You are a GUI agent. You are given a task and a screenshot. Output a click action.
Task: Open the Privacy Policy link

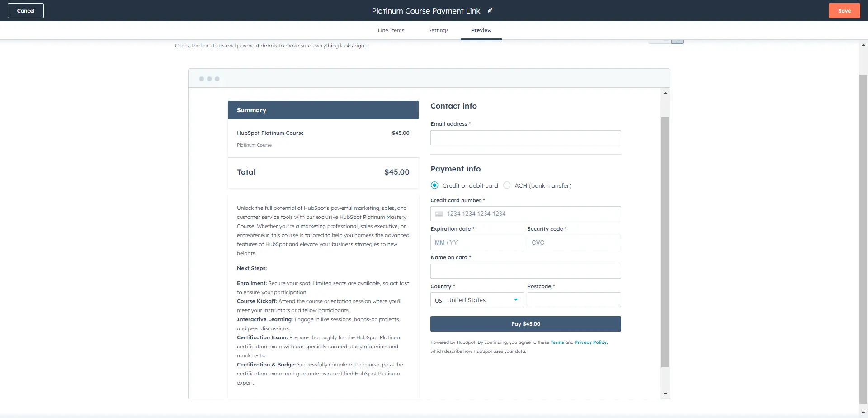coord(590,342)
